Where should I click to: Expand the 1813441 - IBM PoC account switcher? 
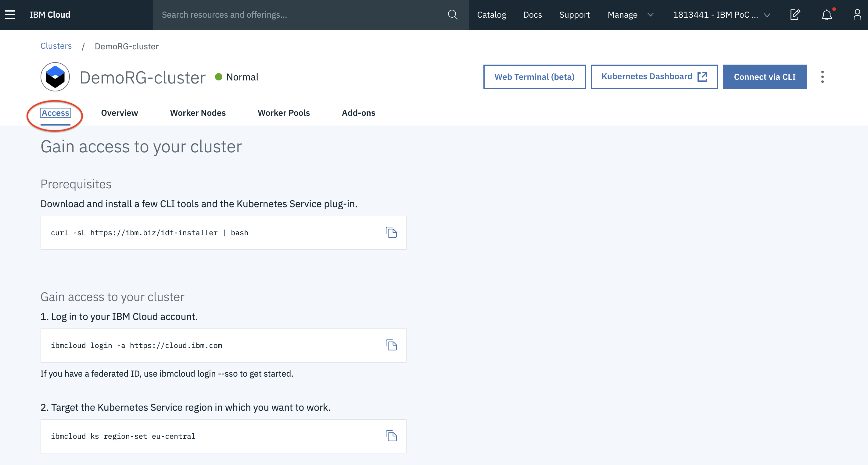[722, 15]
